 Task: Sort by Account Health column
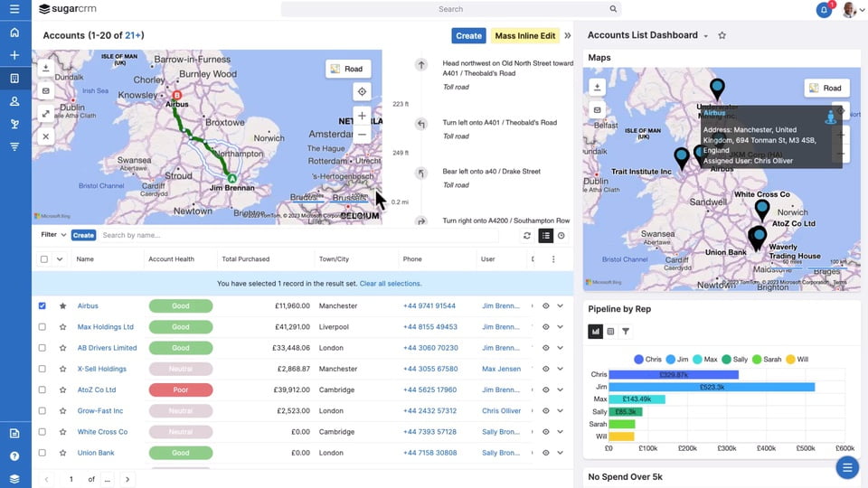tap(171, 259)
